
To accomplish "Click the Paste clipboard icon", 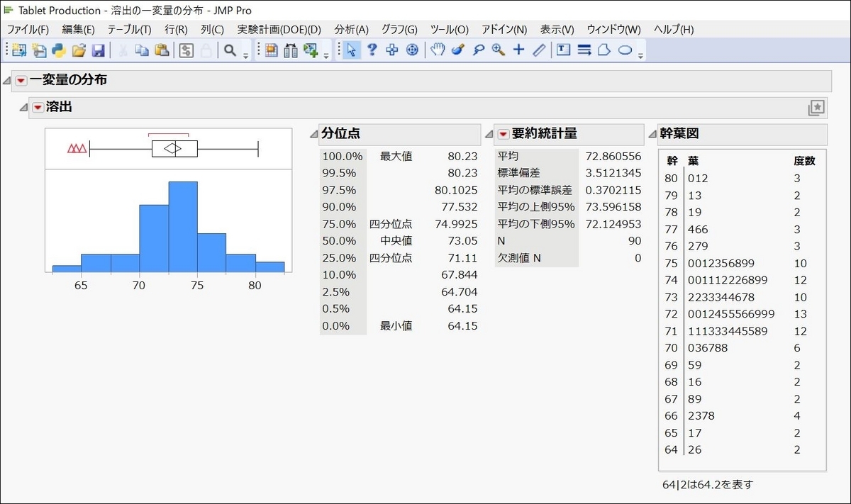I will click(162, 50).
